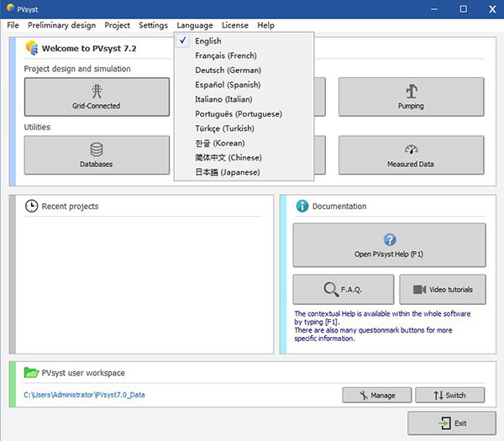Launch the Video tutorials camera button

click(x=442, y=289)
